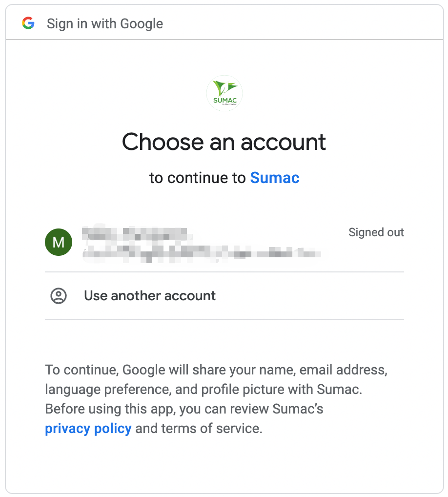Tap the colorful Google brand mark
This screenshot has height=497, width=448.
(28, 22)
